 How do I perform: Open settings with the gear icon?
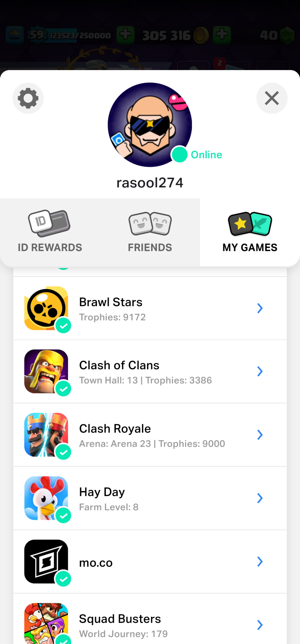(x=28, y=98)
